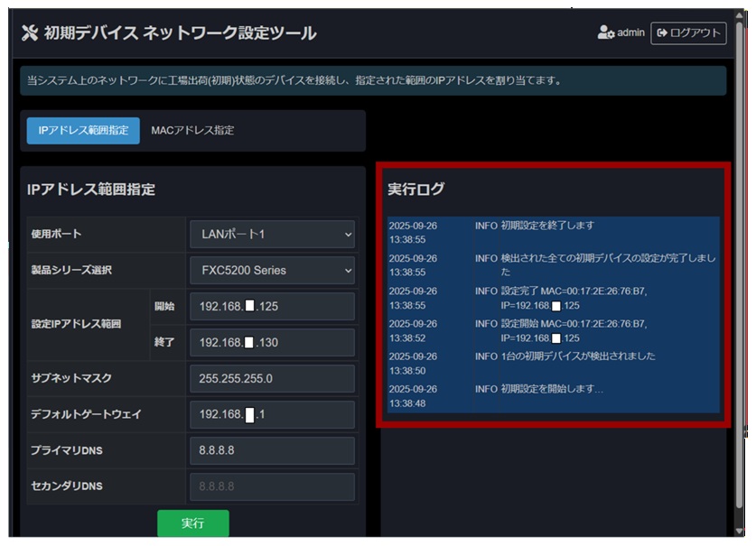
Task: Click log entry 1台の初期デバイスが検出されました
Action: pyautogui.click(x=577, y=356)
